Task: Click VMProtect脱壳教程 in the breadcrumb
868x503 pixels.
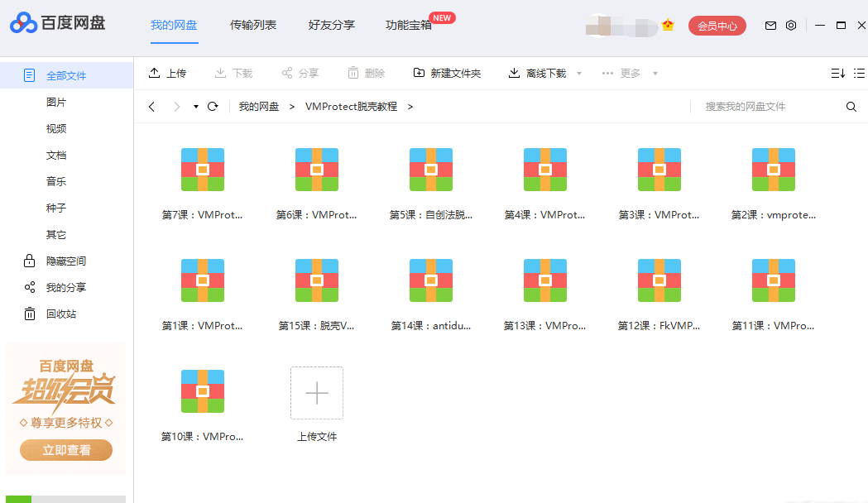Action: coord(351,106)
